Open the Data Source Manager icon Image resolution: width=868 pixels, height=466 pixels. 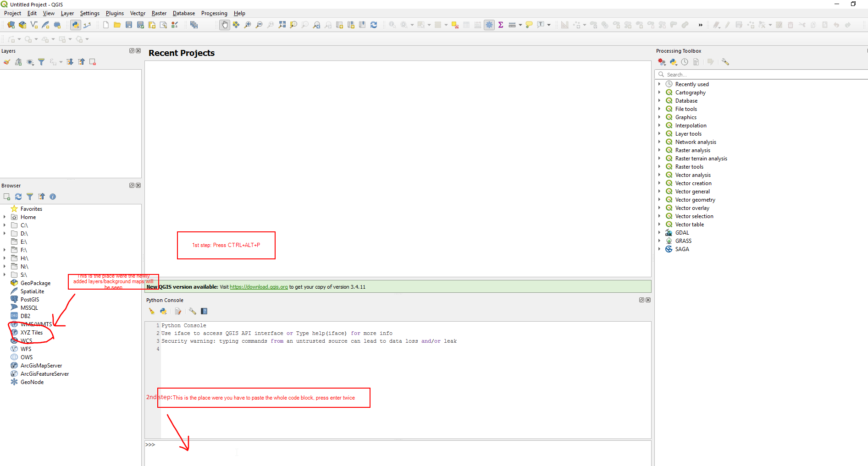(11, 25)
